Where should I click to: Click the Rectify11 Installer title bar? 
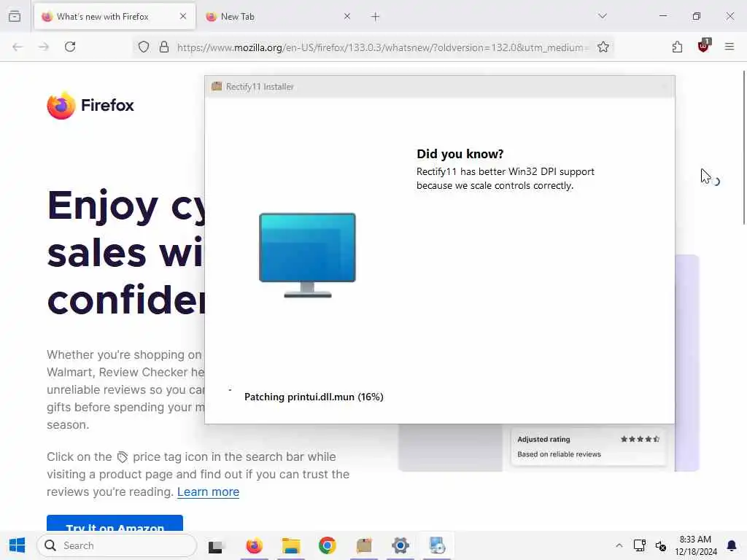point(439,87)
